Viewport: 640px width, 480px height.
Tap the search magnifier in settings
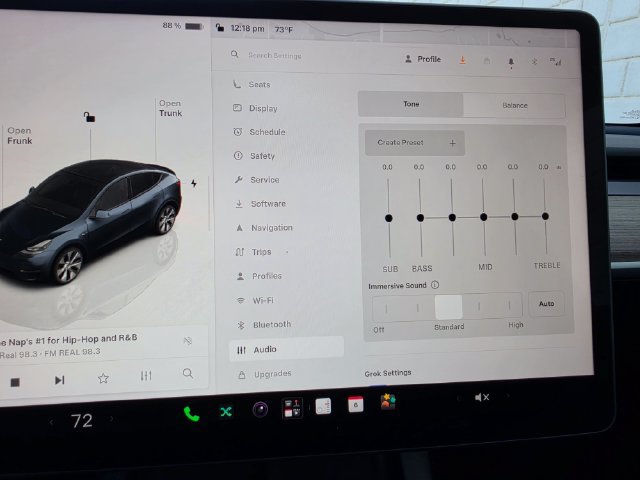click(234, 54)
